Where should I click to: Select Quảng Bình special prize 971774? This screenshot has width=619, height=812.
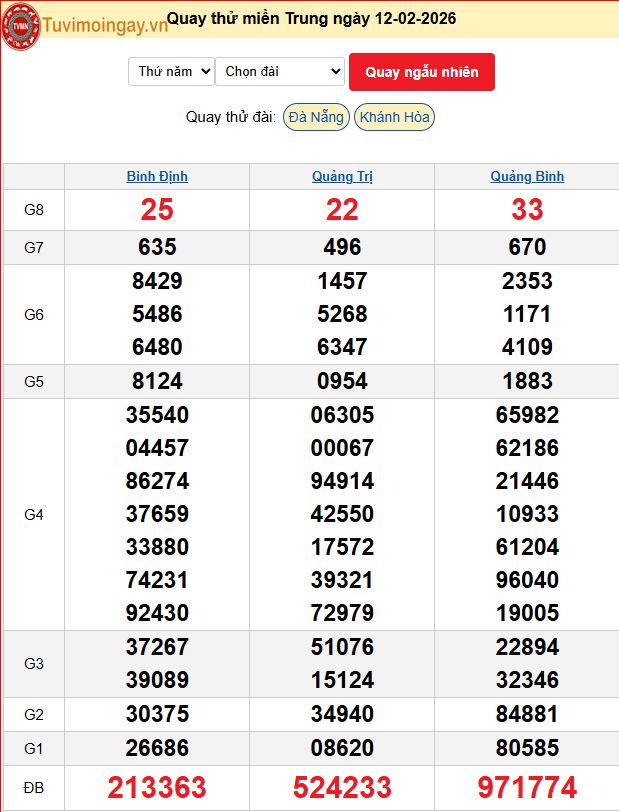click(x=527, y=787)
